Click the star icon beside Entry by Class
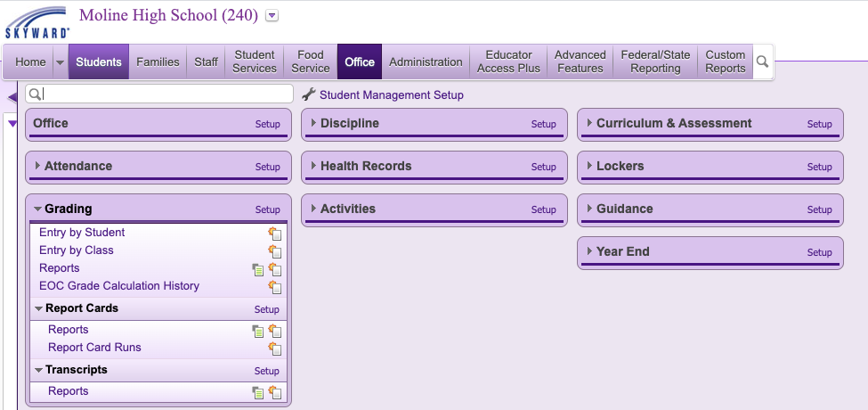The image size is (868, 410). click(x=275, y=251)
